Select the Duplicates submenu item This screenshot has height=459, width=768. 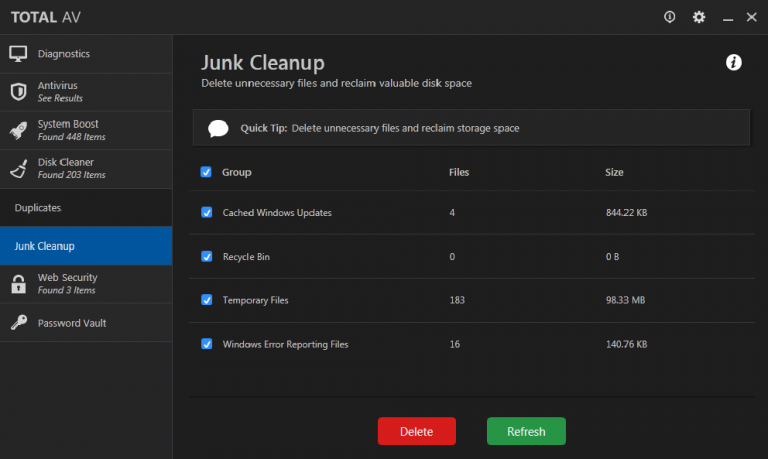86,208
